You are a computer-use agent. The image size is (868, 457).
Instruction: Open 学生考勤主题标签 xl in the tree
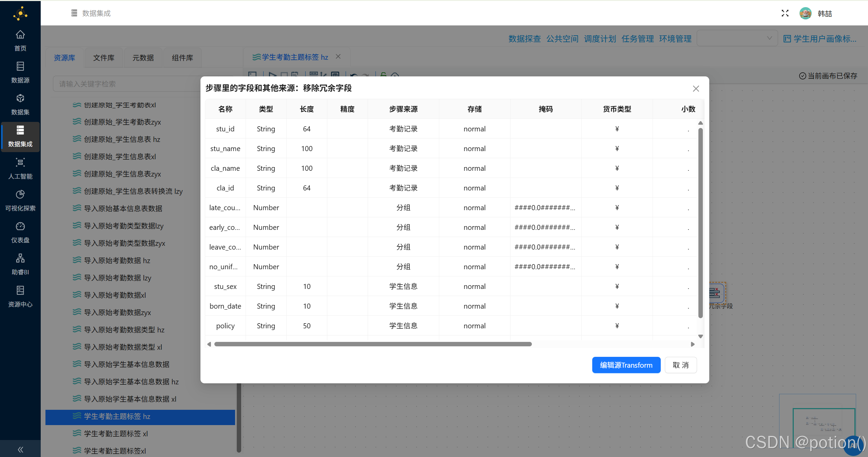(116, 434)
